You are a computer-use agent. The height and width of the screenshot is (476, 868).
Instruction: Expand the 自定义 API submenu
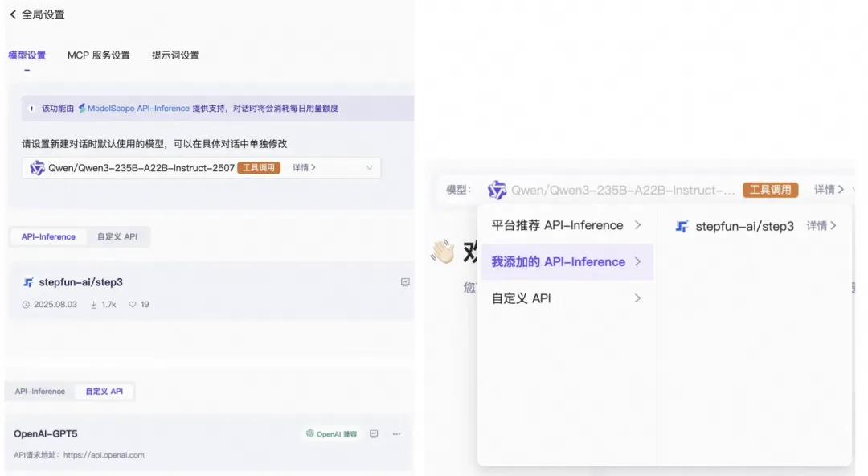point(567,298)
